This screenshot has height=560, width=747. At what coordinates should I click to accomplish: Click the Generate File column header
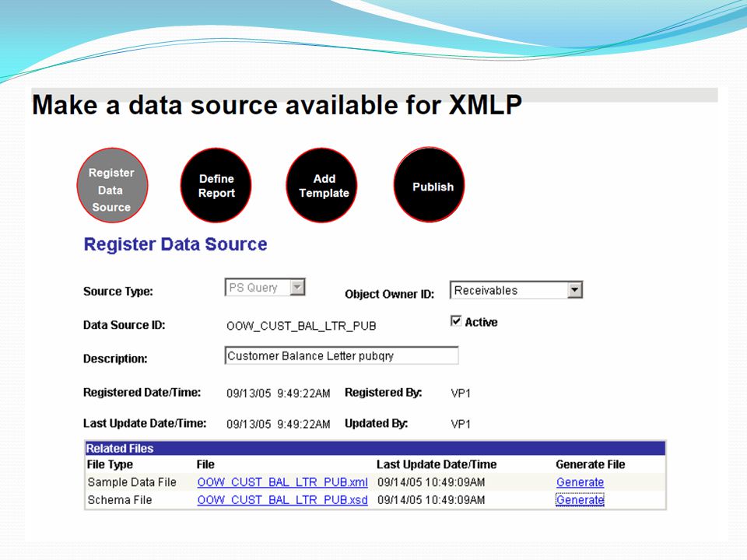[591, 464]
